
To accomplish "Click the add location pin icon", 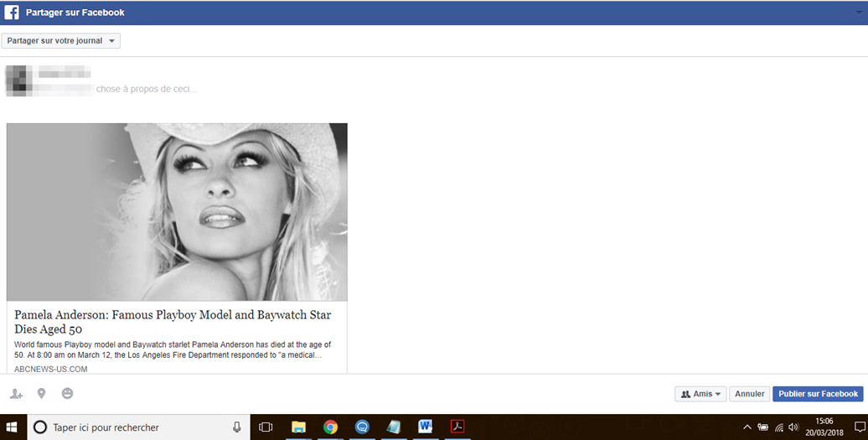I will pyautogui.click(x=41, y=394).
